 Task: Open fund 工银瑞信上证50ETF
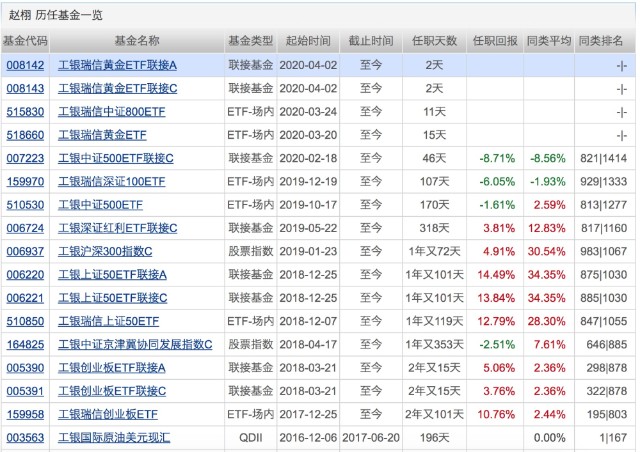click(109, 321)
